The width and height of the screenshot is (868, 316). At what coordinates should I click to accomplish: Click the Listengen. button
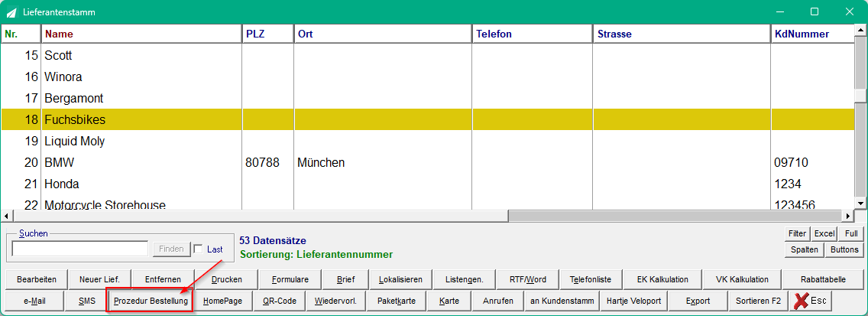pyautogui.click(x=465, y=279)
